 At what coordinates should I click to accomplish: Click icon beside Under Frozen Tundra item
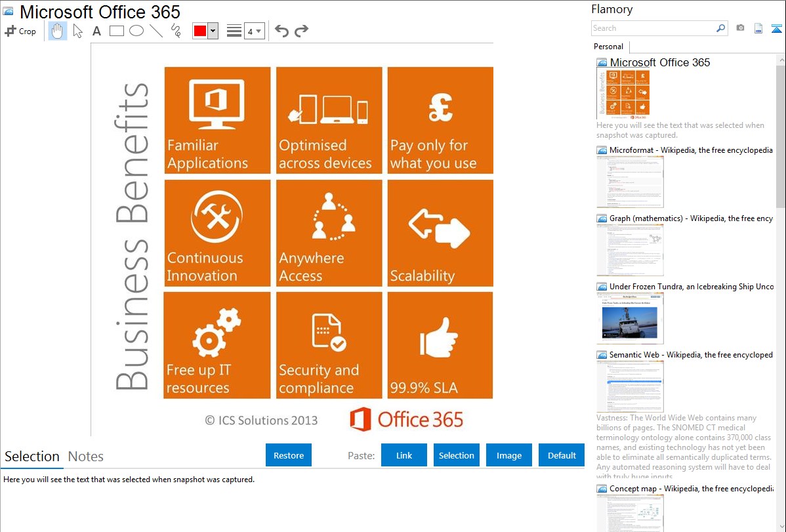click(x=602, y=287)
